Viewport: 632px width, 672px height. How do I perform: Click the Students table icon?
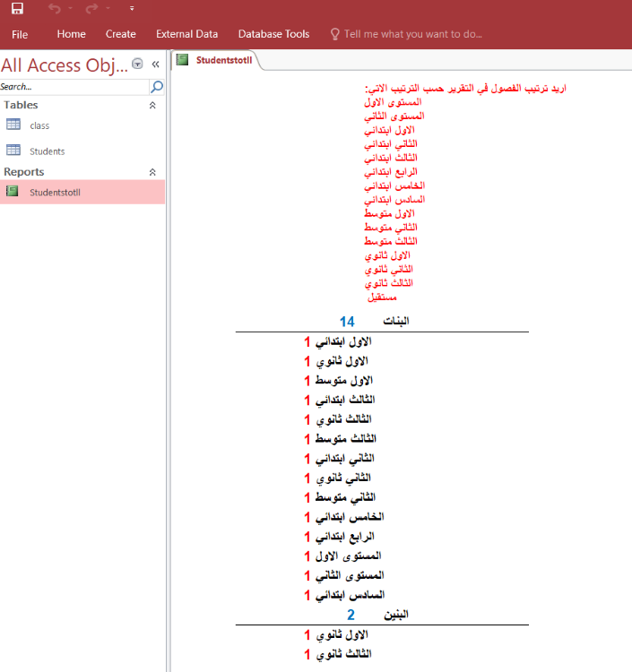(x=13, y=150)
